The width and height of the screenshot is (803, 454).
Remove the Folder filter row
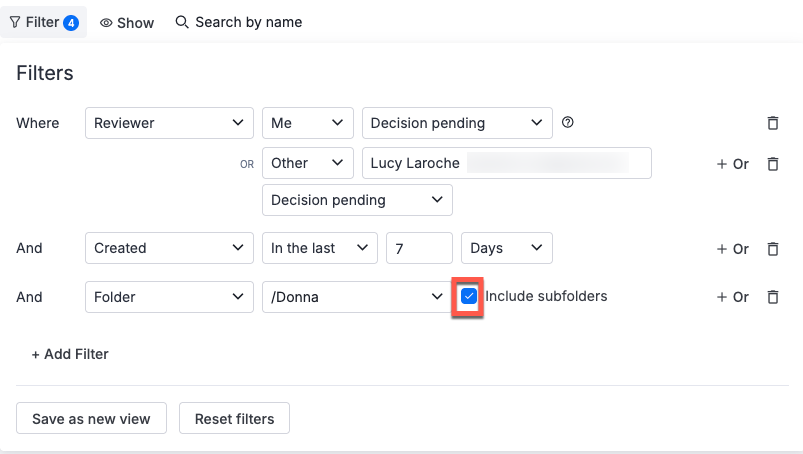[x=772, y=297]
